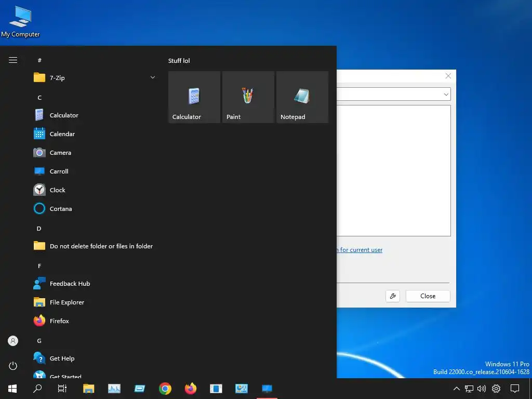Image resolution: width=532 pixels, height=399 pixels.
Task: Open My Computer desktop icon
Action: click(20, 21)
